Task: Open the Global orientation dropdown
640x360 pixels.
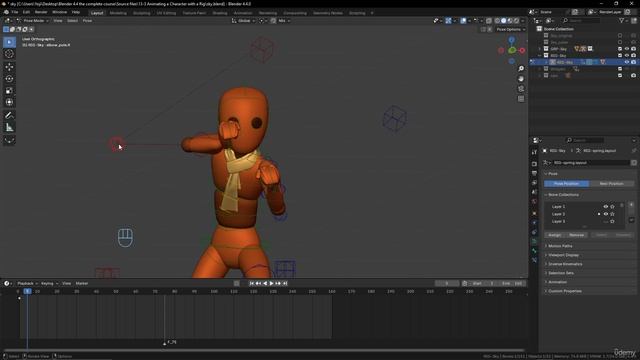Action: [244, 20]
